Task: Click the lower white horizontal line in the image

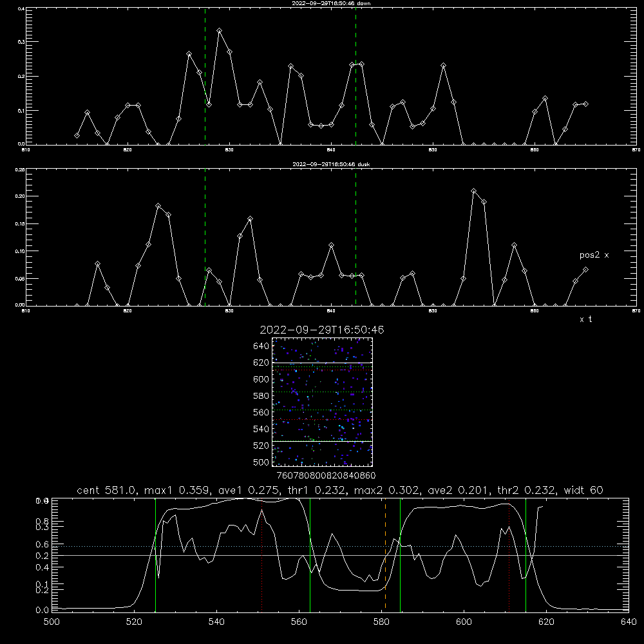Action: (322, 442)
